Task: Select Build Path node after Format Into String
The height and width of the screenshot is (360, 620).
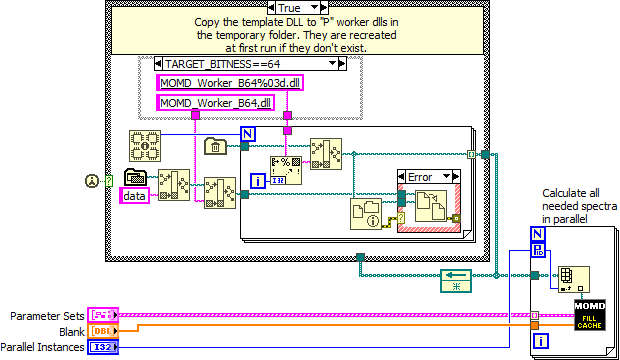Action: coord(326,153)
